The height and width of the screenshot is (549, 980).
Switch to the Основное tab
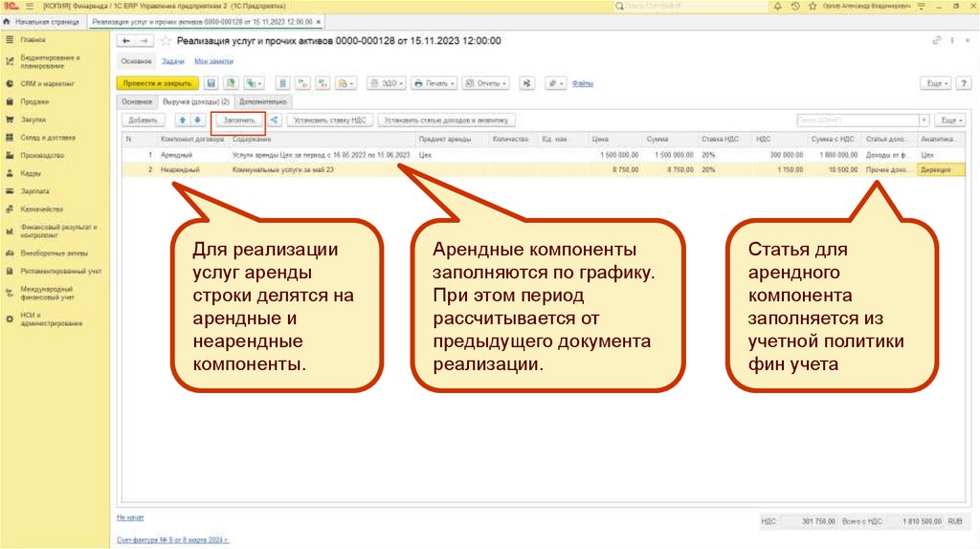coord(137,101)
